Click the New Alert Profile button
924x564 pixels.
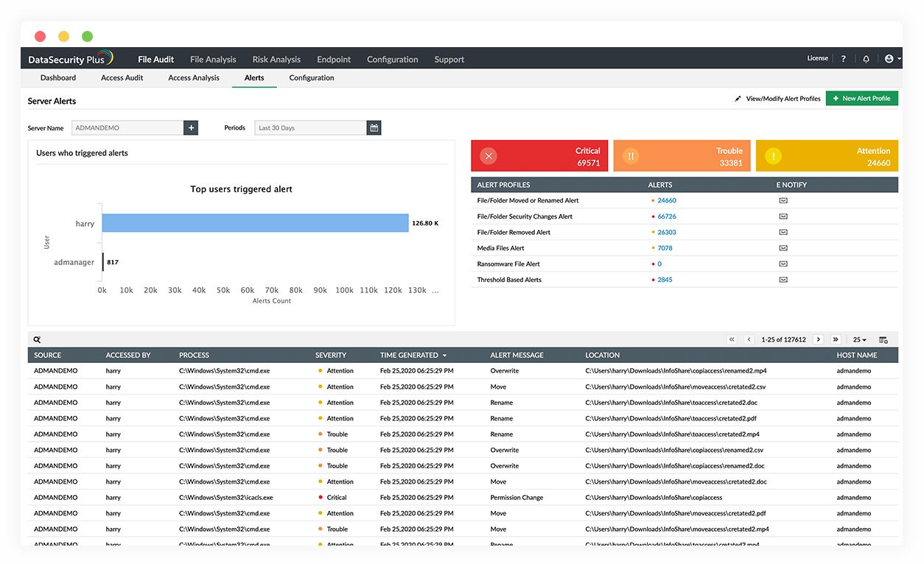point(862,99)
